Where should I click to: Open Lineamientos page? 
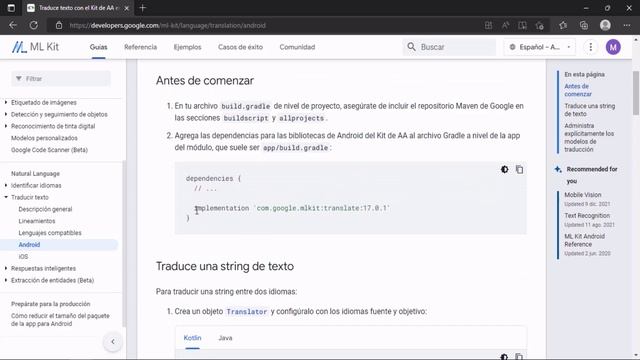pyautogui.click(x=37, y=221)
